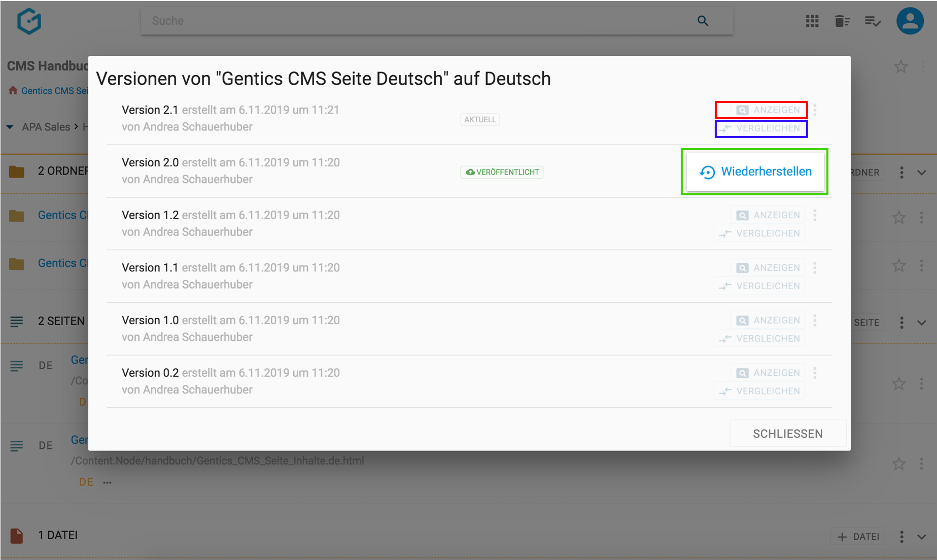Screen dimensions: 937x560
Task: Open Datei section three-dot menu
Action: coord(901,537)
